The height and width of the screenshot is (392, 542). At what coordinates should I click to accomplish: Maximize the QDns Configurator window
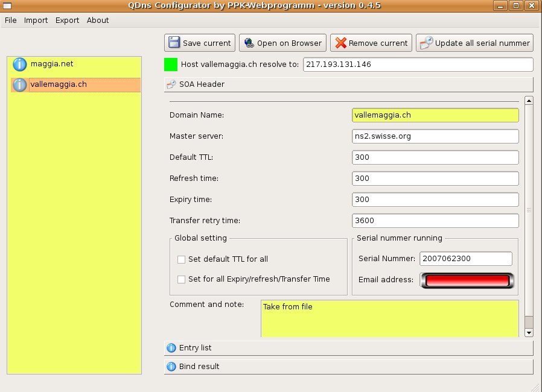pyautogui.click(x=515, y=5)
